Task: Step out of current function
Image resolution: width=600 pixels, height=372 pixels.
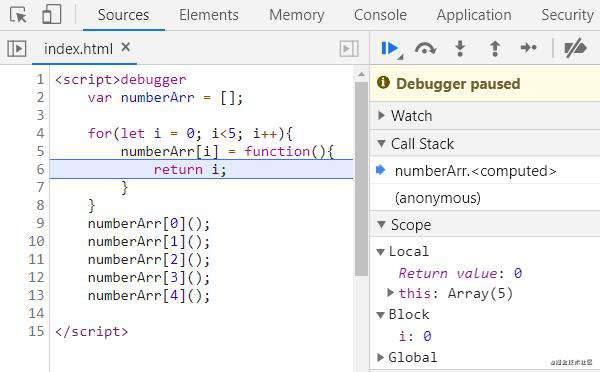Action: tap(495, 49)
